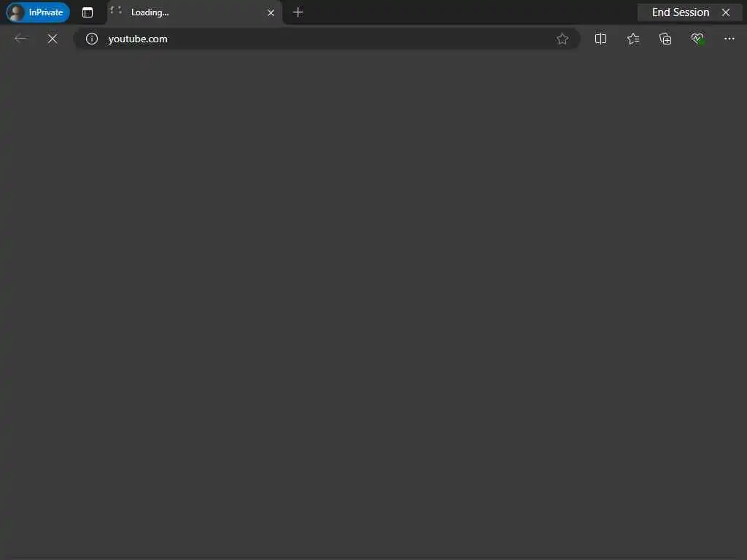Open the tab actions menu icon
This screenshot has width=747, height=560.
click(88, 12)
